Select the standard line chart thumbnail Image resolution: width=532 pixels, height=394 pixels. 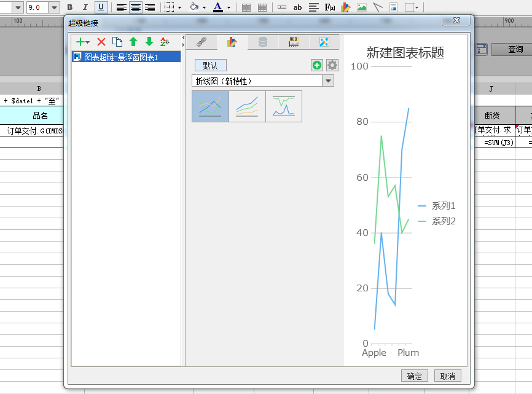click(x=210, y=106)
